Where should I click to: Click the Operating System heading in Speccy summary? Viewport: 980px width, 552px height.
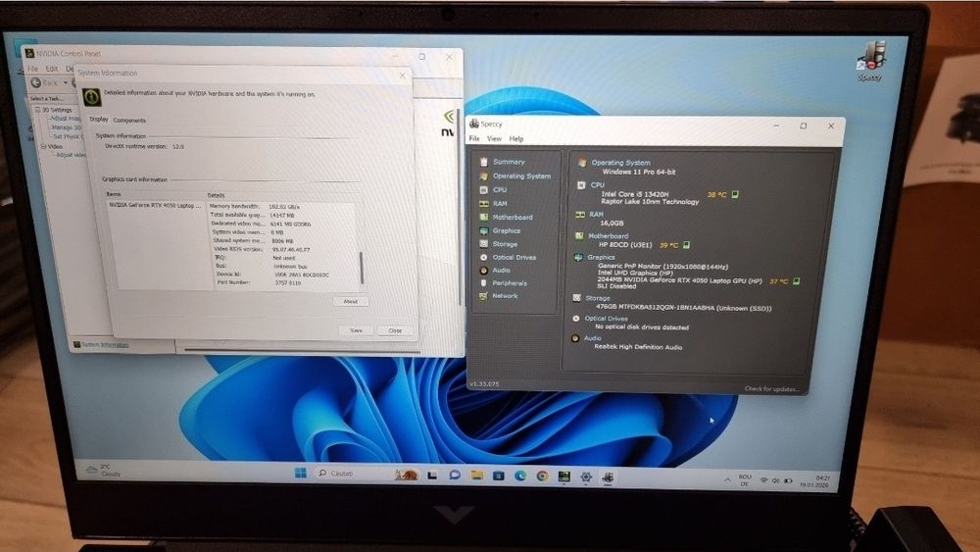[620, 163]
